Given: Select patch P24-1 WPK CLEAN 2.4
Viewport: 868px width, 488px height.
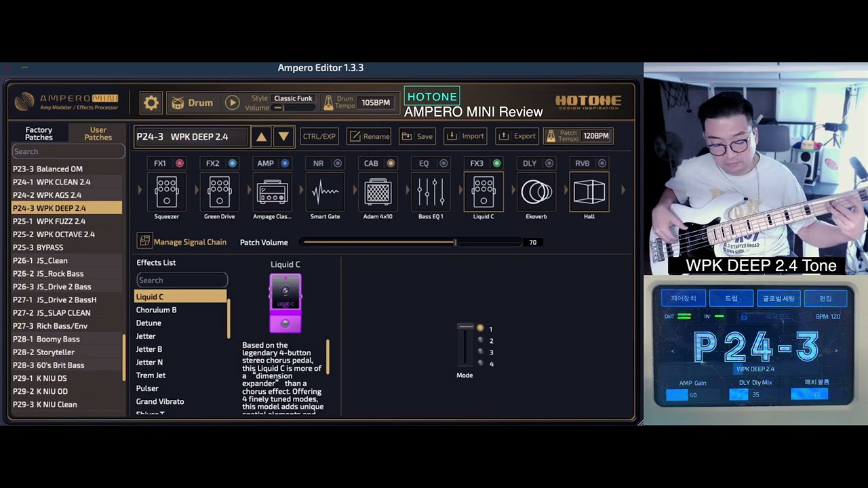Looking at the screenshot, I should (x=66, y=182).
